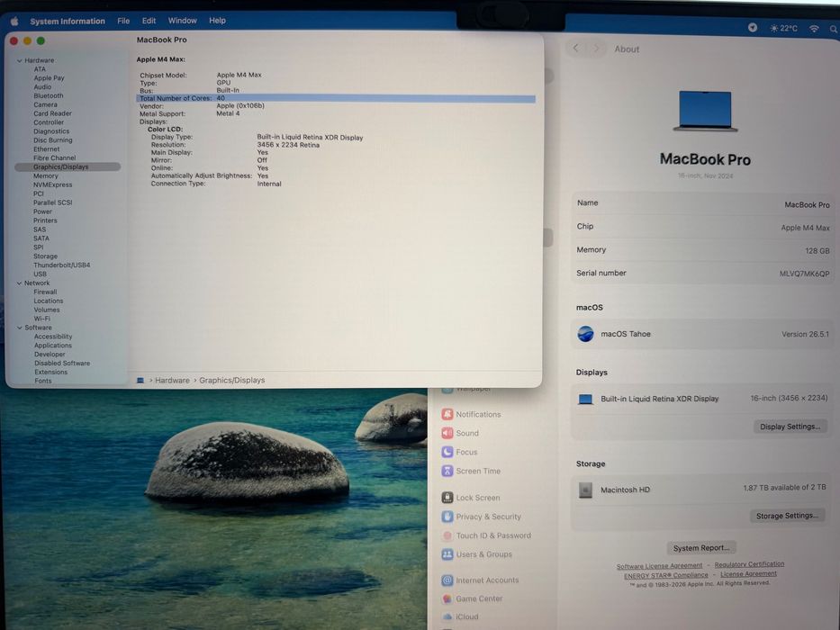Click the Chipset Model value Apple M4 Max
This screenshot has width=840, height=630.
click(239, 75)
